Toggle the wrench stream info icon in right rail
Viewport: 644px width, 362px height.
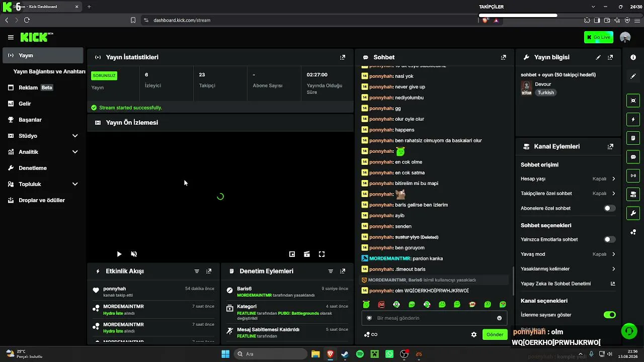pyautogui.click(x=633, y=213)
